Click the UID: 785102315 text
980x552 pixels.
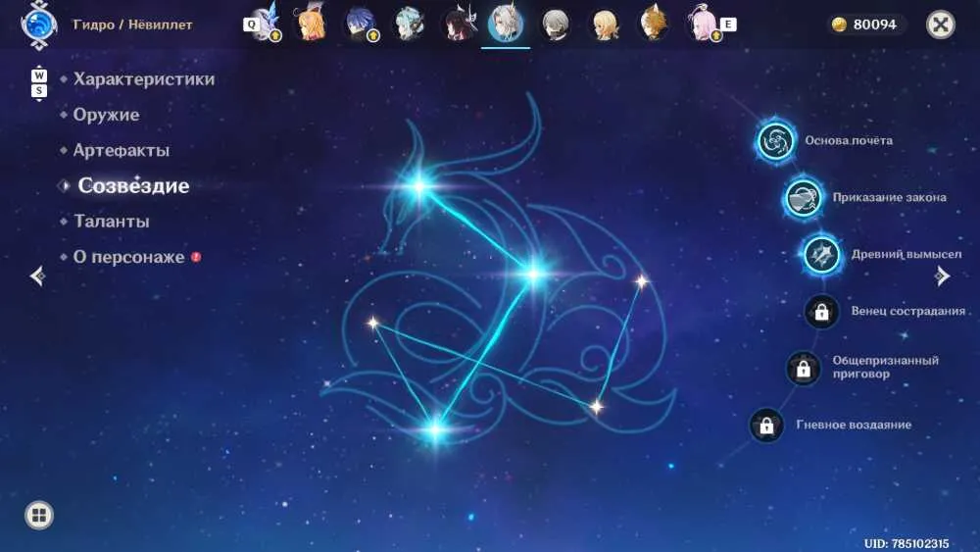pyautogui.click(x=906, y=543)
